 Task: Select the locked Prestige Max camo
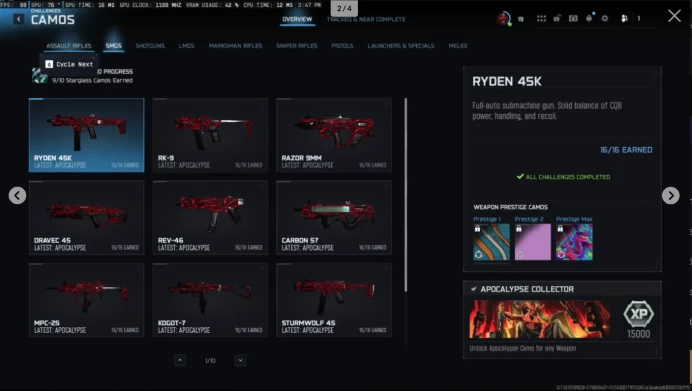coord(574,242)
